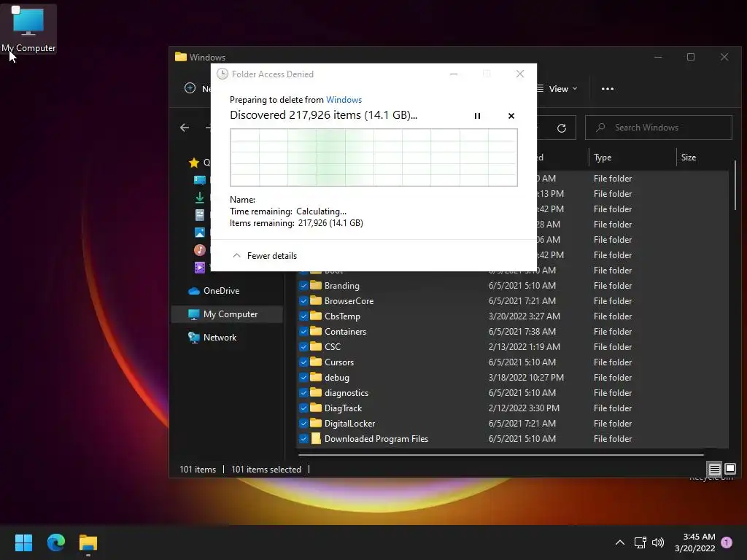Uncheck the debug folder checkbox
Screen dimensions: 747x560
pyautogui.click(x=303, y=378)
